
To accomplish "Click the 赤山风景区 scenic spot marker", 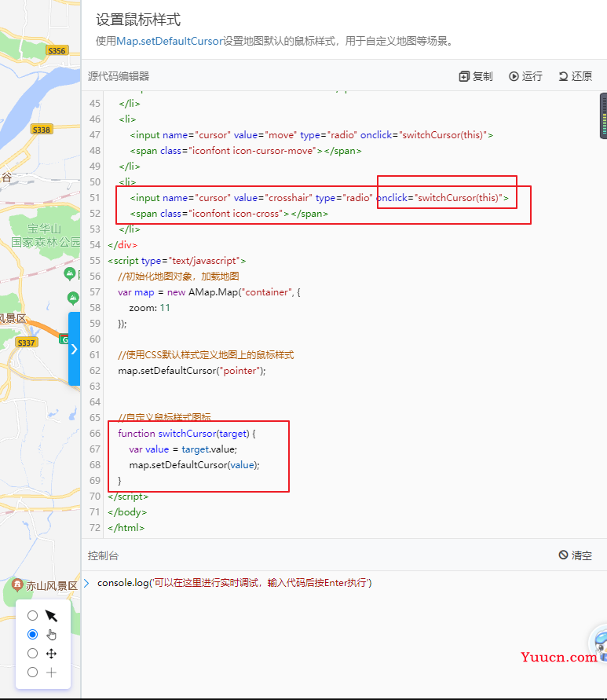I will (17, 584).
